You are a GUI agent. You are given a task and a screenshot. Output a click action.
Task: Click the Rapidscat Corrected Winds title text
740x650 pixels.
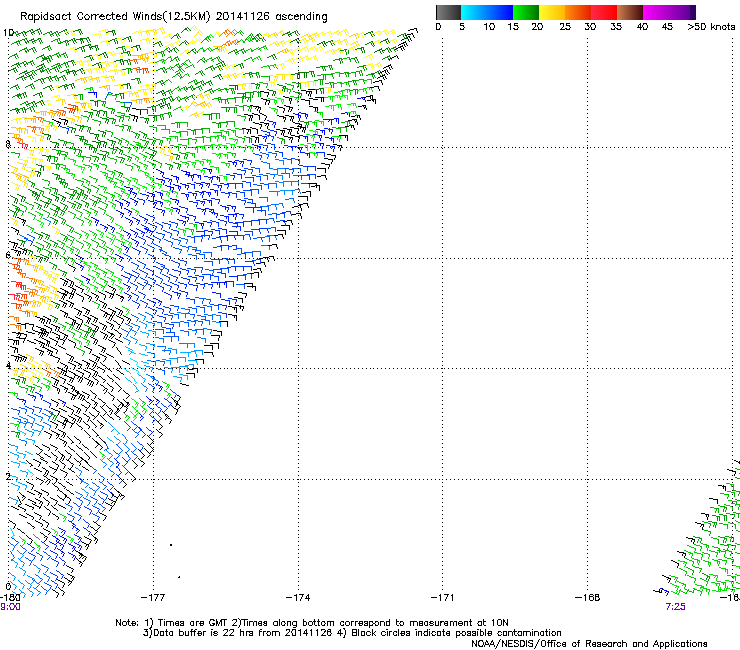[x=174, y=16]
